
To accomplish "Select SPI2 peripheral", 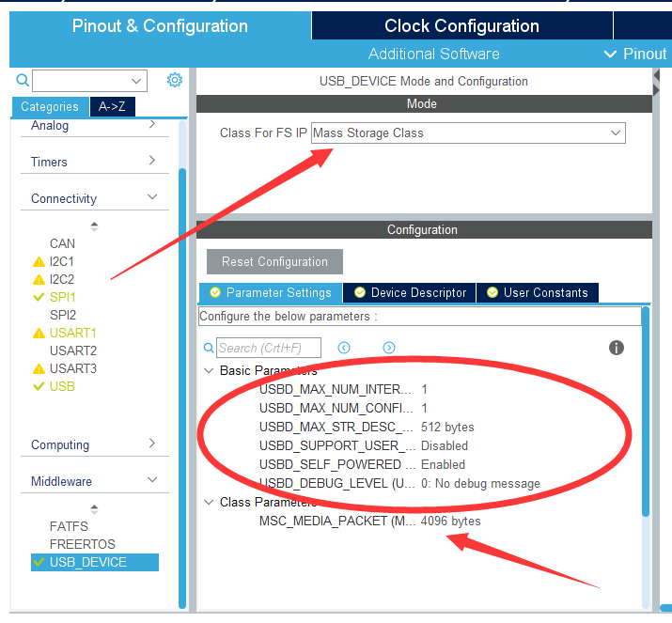I will point(63,315).
